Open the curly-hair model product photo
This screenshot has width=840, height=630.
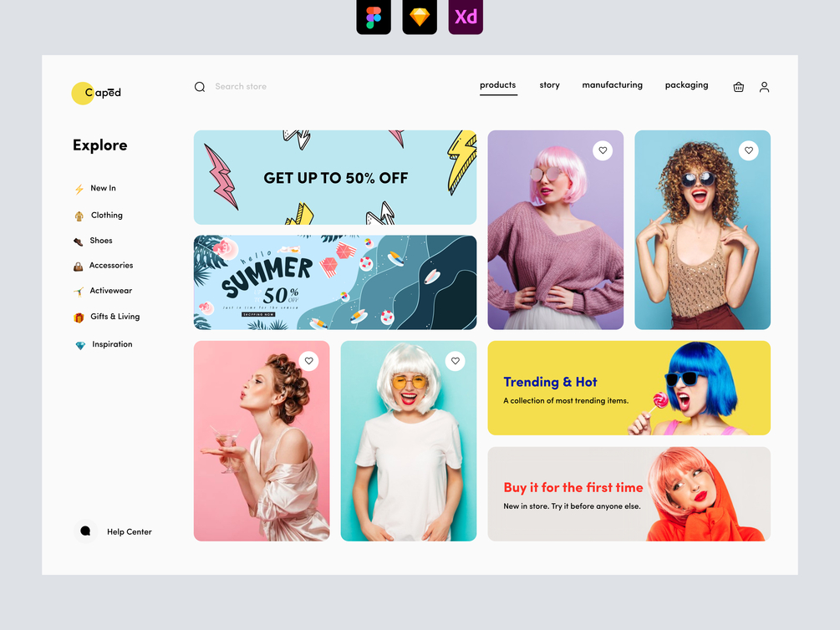702,230
